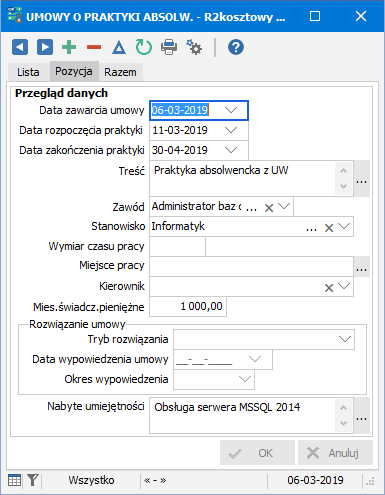Viewport: 385px width, 495px height.
Task: Open Stanowisko dropdown arrow
Action: click(344, 227)
